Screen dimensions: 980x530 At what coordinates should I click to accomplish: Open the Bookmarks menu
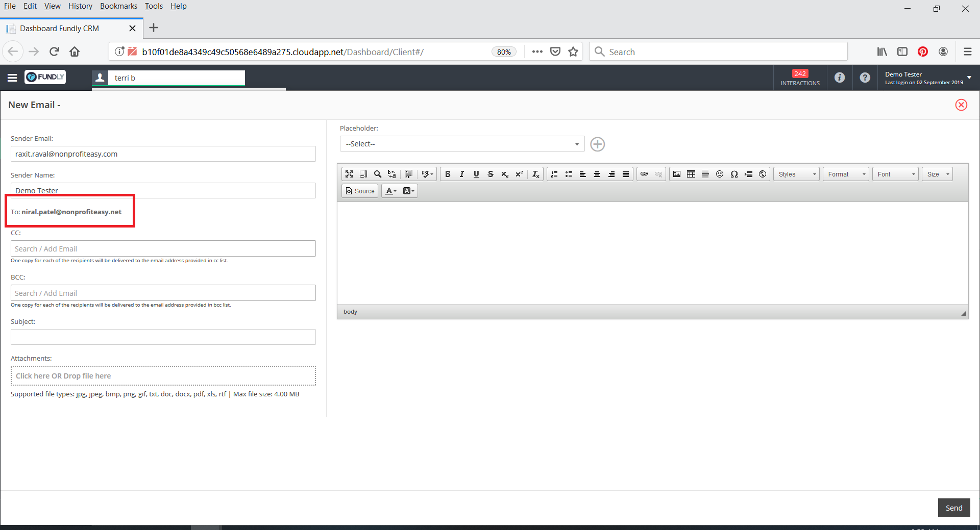[x=118, y=6]
